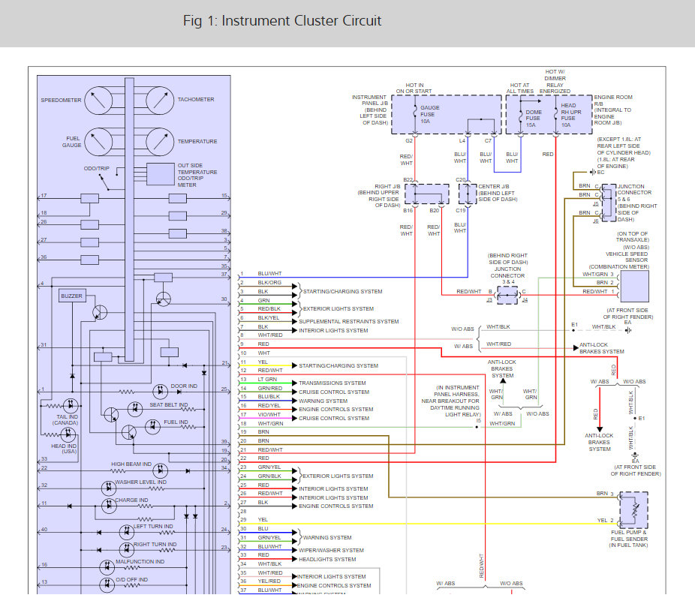Click the door indicator lamp symbol
The height and width of the screenshot is (616, 695).
pos(160,391)
